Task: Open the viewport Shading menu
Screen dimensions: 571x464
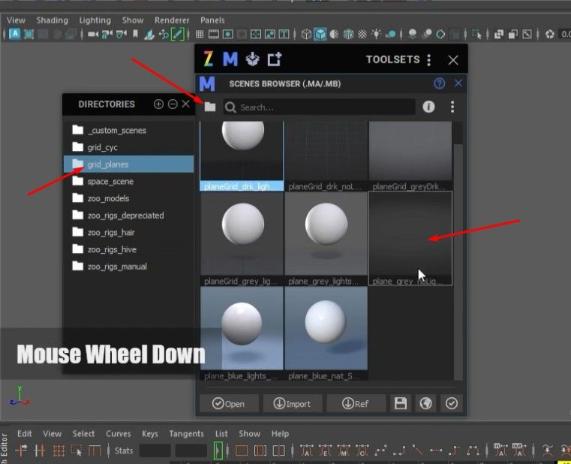Action: 52,20
